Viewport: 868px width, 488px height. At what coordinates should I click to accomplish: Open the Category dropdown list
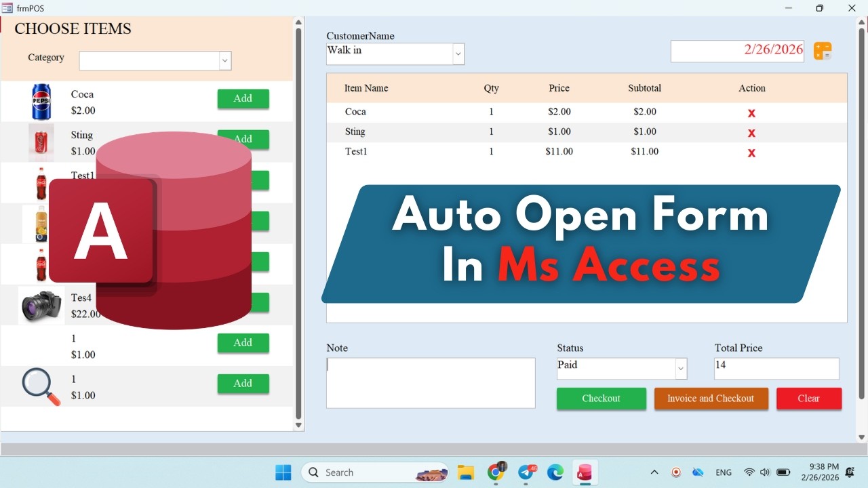pyautogui.click(x=225, y=60)
